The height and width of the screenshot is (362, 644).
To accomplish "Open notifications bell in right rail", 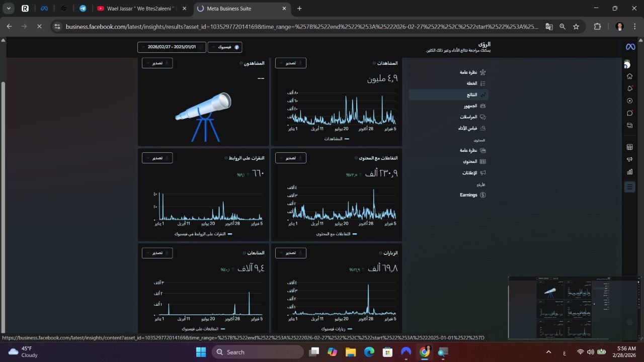I will 629,88.
